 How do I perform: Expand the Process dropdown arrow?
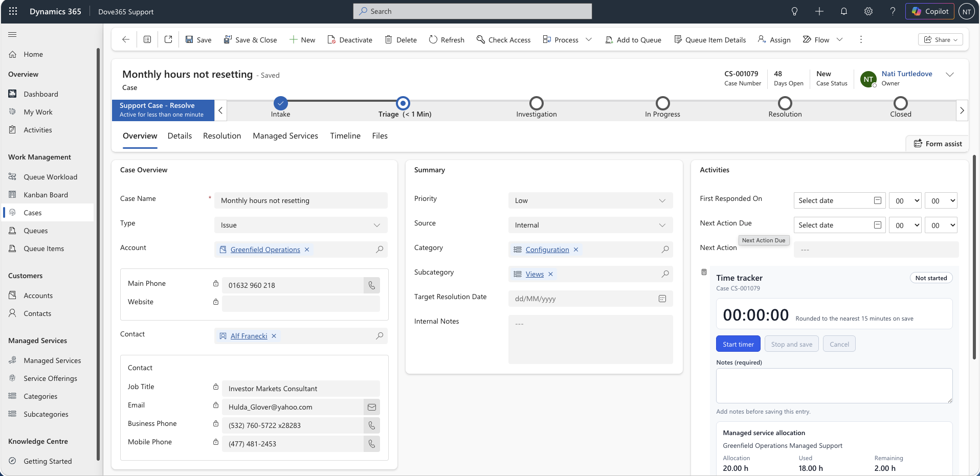coord(589,39)
